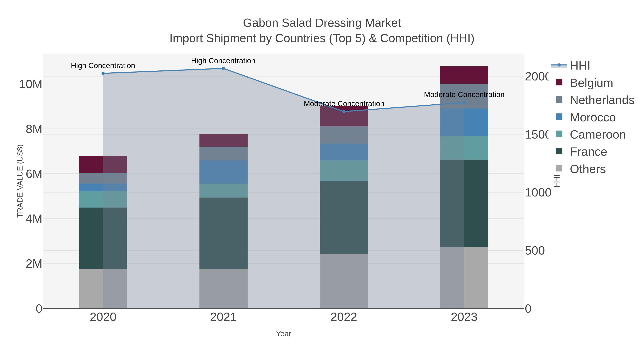Click the Gabon Salad Dressing Market title
Screen dimensions: 644x362
(322, 23)
